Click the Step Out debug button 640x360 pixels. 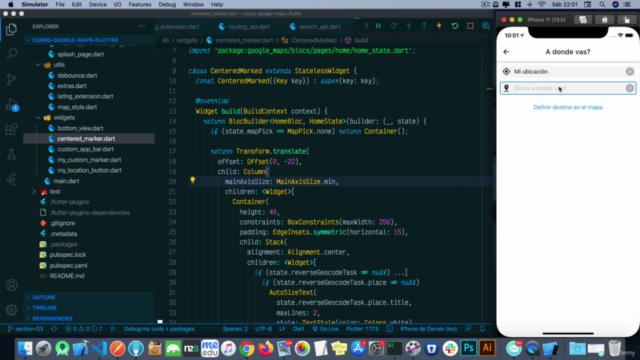(x=424, y=26)
